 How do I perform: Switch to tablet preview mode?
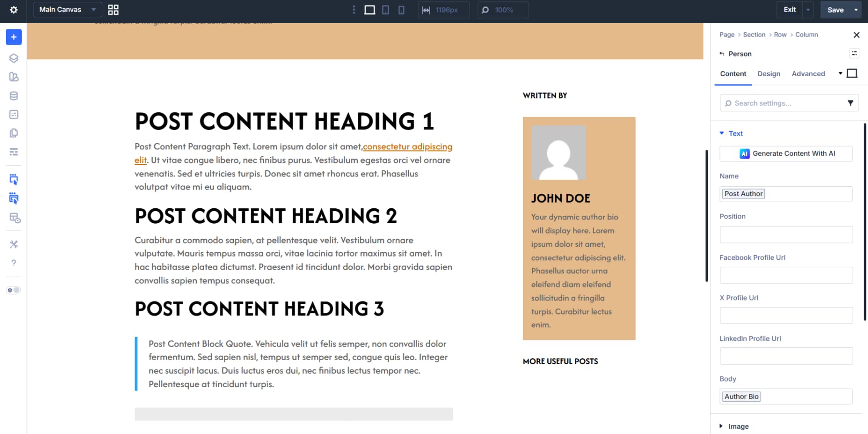(385, 10)
